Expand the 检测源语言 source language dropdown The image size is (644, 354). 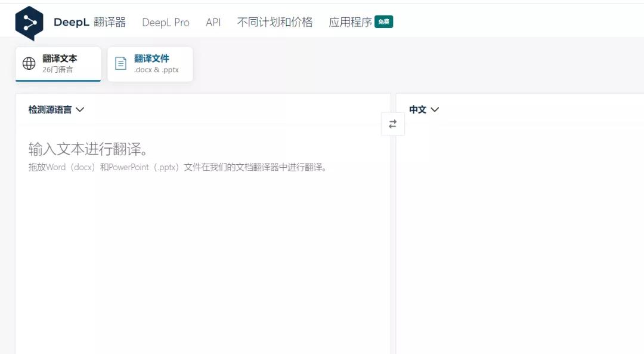(56, 109)
